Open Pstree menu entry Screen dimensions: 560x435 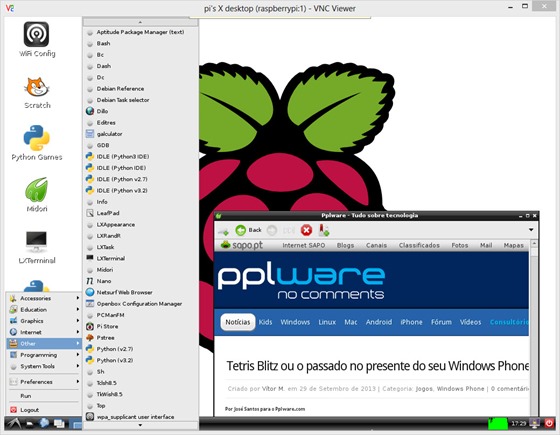tap(140, 338)
